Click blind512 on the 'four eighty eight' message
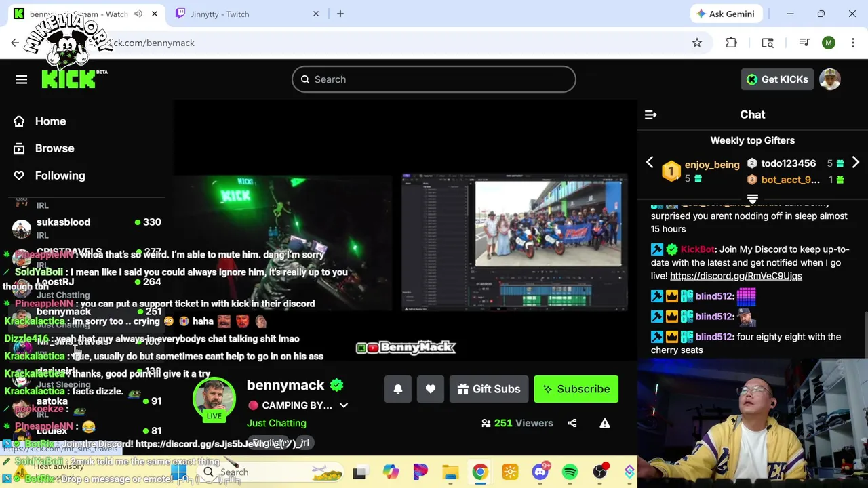 (714, 337)
